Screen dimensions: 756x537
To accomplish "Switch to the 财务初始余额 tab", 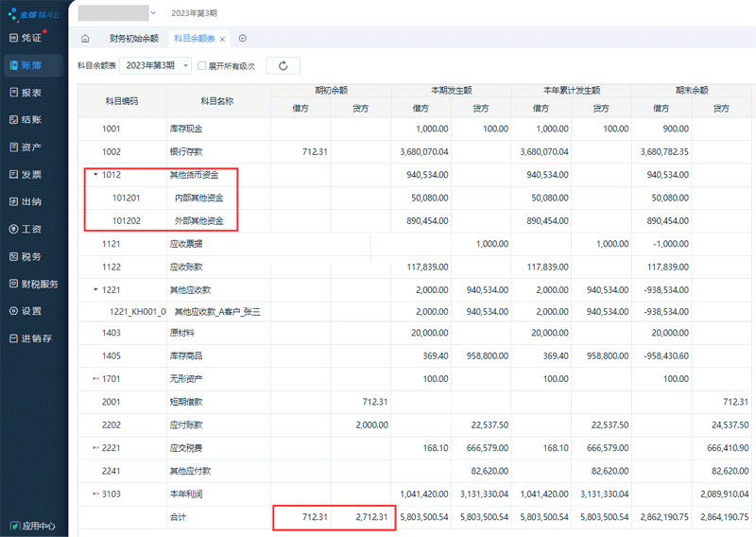I will pos(133,39).
